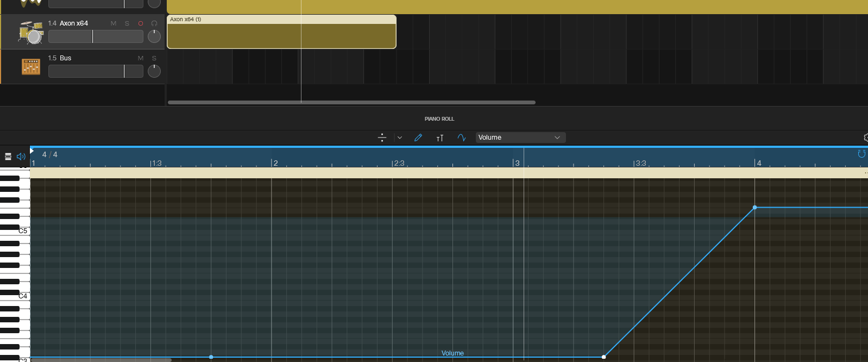
Task: Toggle headphone monitoring on Axon x64
Action: (x=154, y=23)
